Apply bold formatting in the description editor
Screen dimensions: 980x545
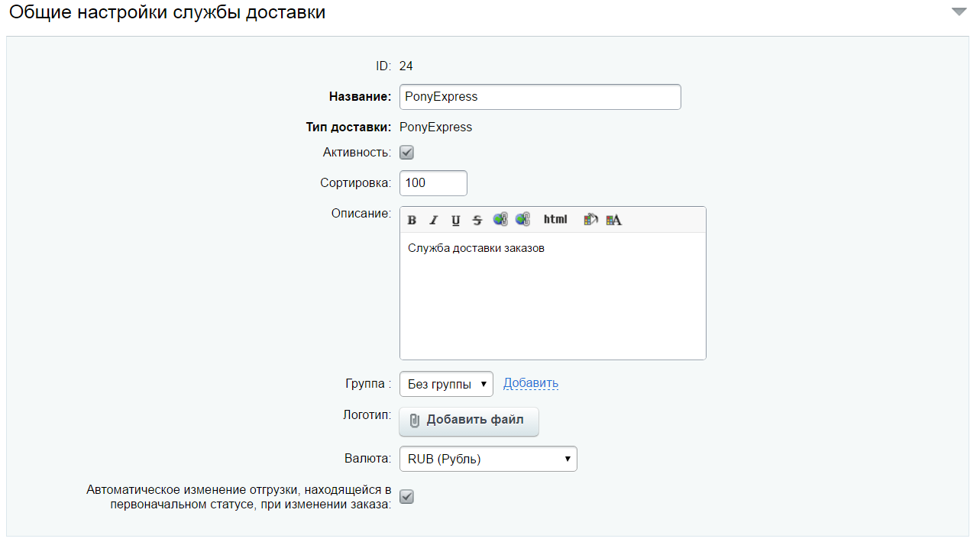(412, 220)
